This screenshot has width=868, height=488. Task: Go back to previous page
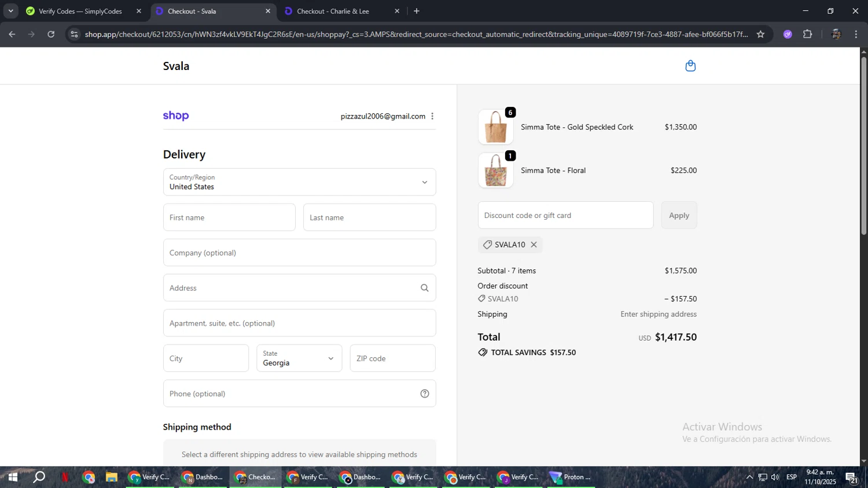coord(12,34)
